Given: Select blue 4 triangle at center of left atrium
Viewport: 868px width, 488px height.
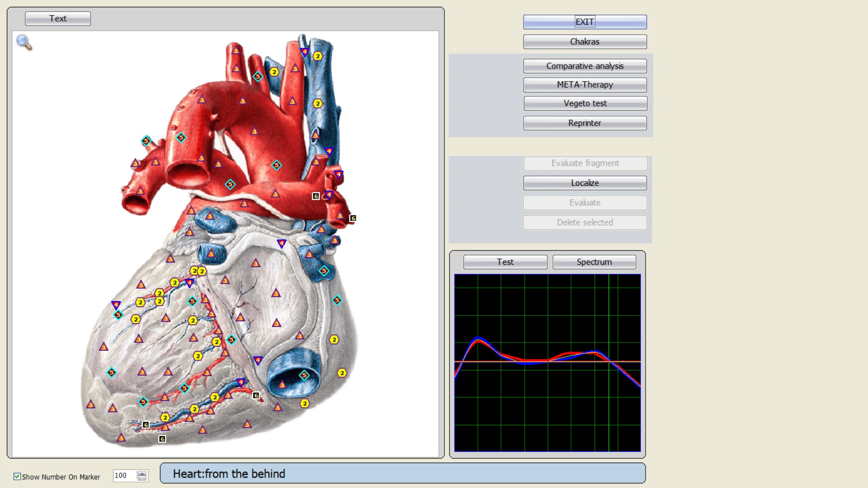Looking at the screenshot, I should [282, 244].
